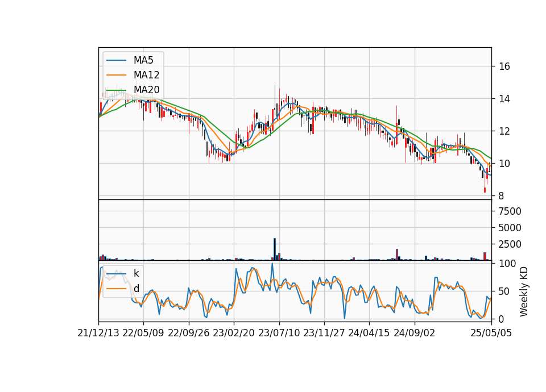Click the volume axis value 2500
This screenshot has width=546, height=392.
[x=510, y=244]
